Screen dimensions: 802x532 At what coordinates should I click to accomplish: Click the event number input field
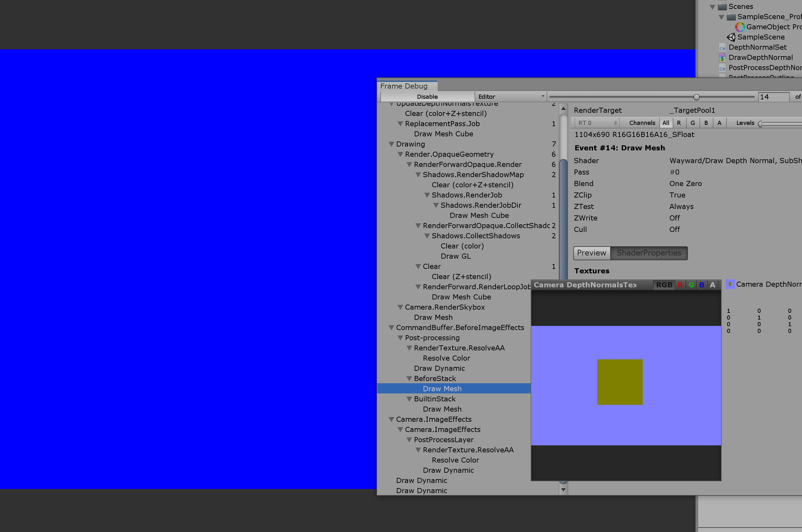coord(773,97)
